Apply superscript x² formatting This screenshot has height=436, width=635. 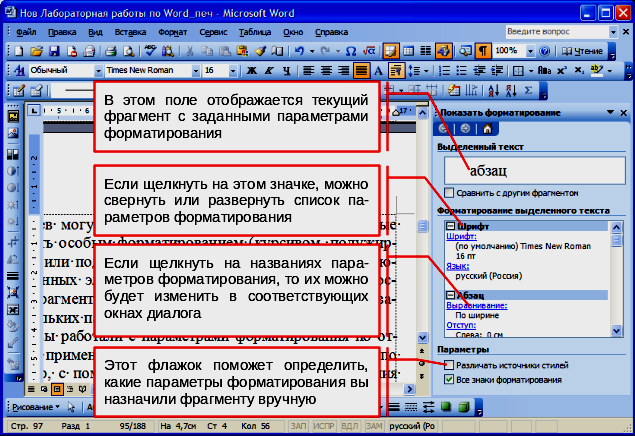[562, 70]
